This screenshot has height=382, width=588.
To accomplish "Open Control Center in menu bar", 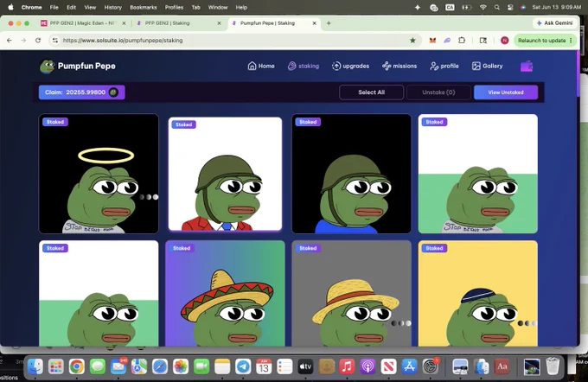I will (x=510, y=7).
